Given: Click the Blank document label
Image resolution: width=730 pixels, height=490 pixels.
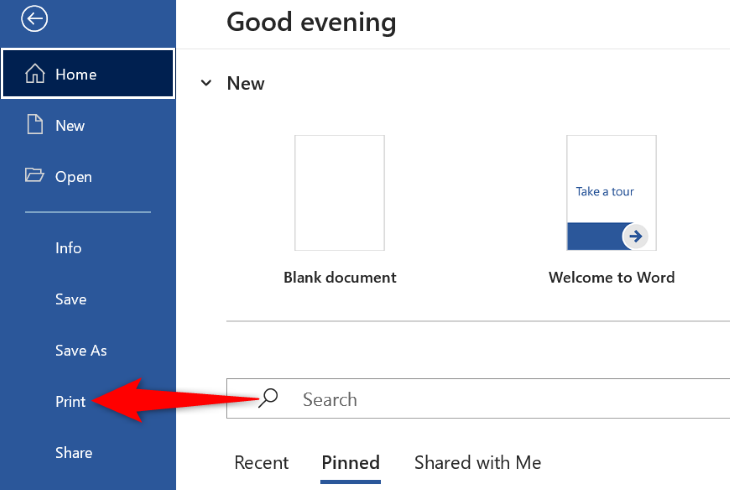Looking at the screenshot, I should coord(340,278).
